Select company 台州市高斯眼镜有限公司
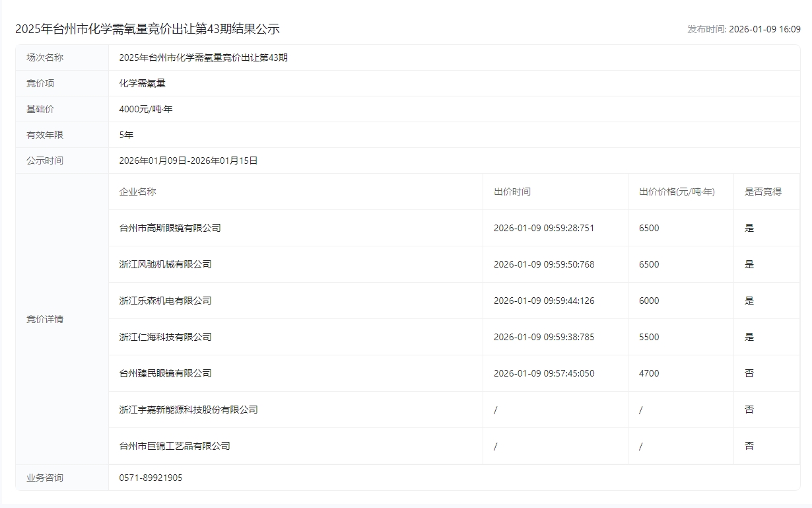Viewport: 812px width, 508px height. click(170, 228)
